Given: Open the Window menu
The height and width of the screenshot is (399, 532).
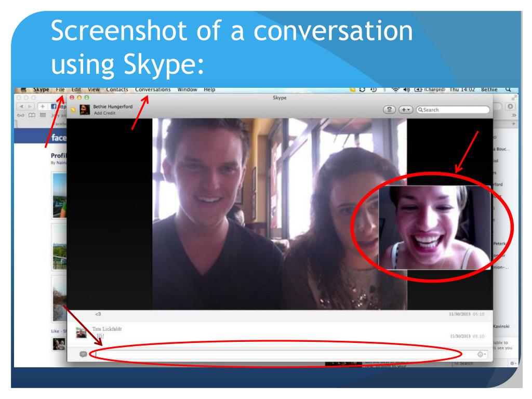Looking at the screenshot, I should (x=187, y=89).
